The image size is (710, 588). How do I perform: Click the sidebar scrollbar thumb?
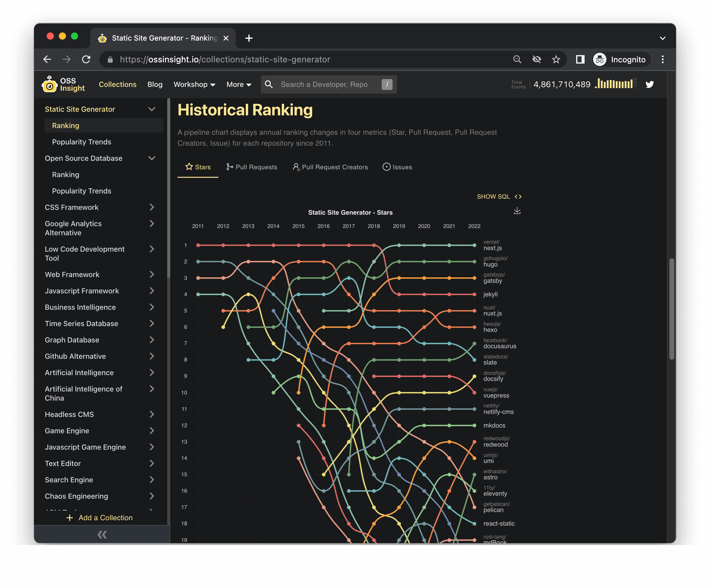click(x=168, y=189)
